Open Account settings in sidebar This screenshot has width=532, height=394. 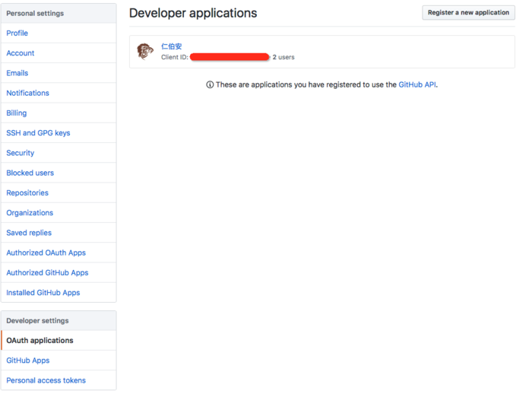click(x=21, y=53)
